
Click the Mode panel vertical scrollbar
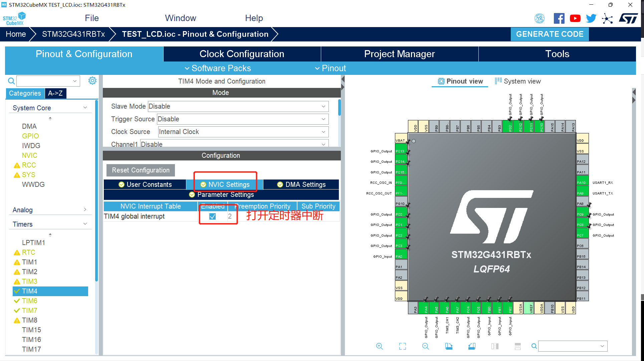pyautogui.click(x=340, y=107)
